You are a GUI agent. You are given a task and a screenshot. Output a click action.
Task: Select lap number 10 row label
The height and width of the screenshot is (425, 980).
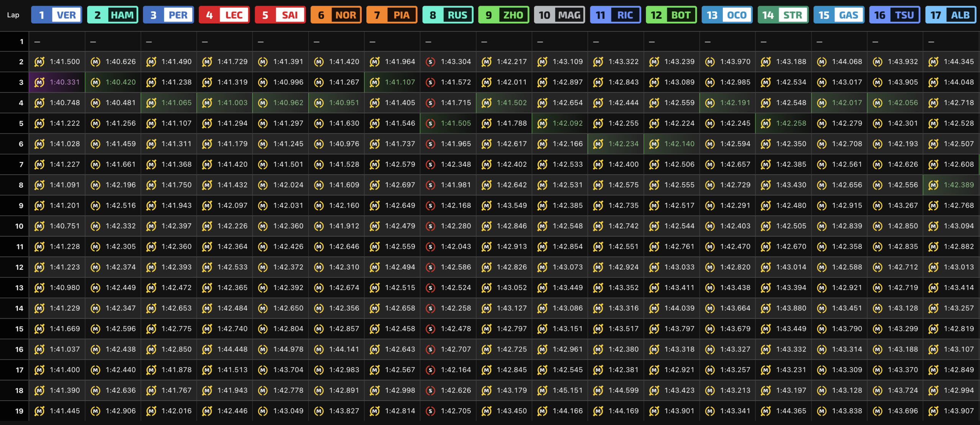point(19,226)
